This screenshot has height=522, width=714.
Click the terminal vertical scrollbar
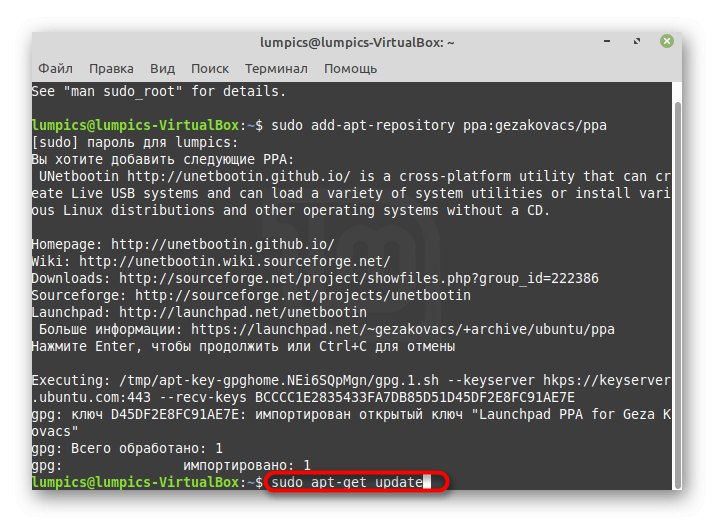(x=677, y=296)
